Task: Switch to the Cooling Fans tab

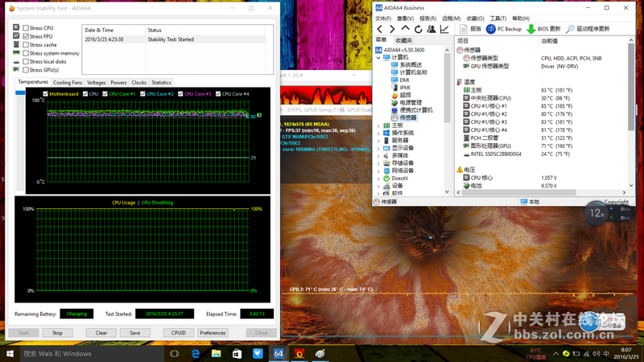Action: pos(68,82)
